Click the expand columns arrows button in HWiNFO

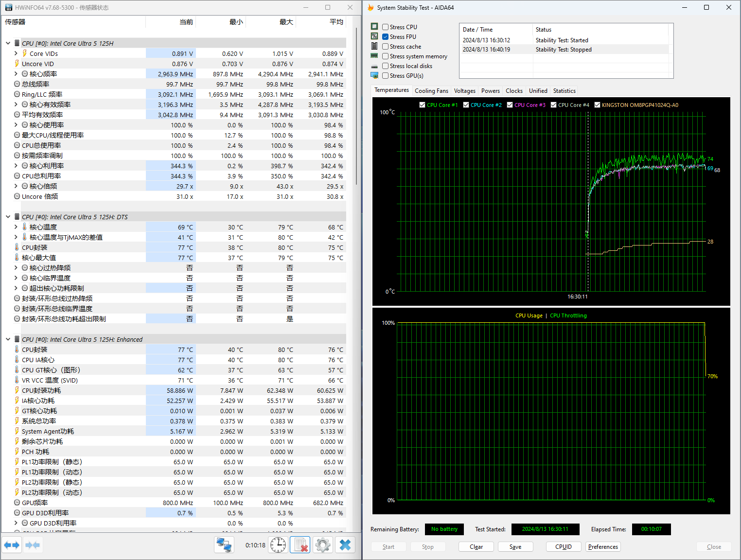coord(12,545)
